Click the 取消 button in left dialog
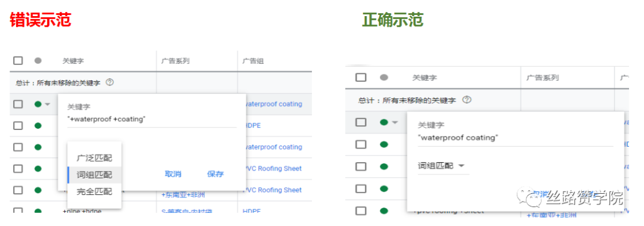644x226 pixels. pos(173,174)
